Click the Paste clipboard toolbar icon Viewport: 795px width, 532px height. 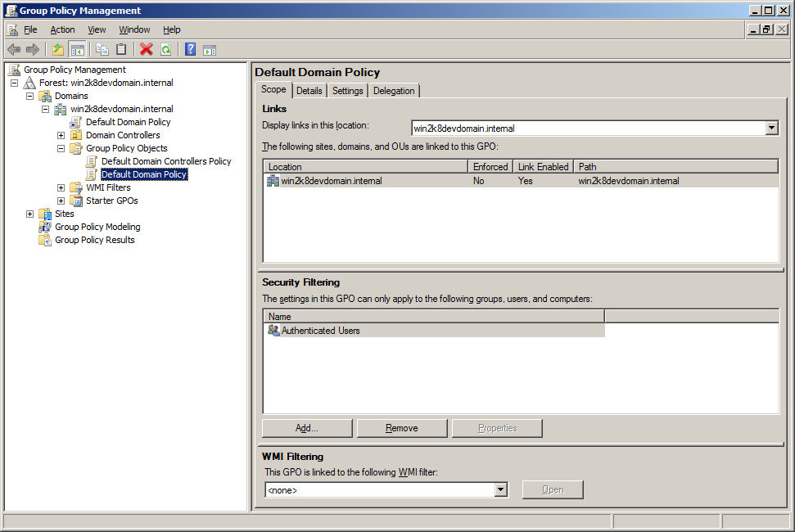pyautogui.click(x=121, y=49)
